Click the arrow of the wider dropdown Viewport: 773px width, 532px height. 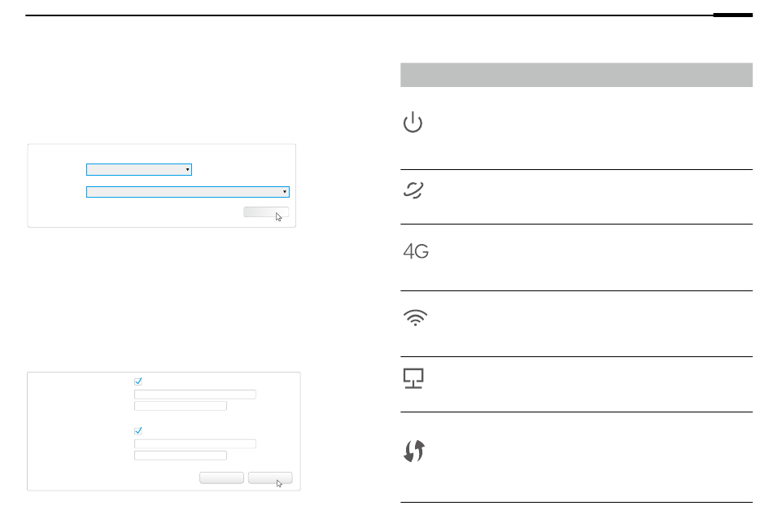(x=285, y=192)
